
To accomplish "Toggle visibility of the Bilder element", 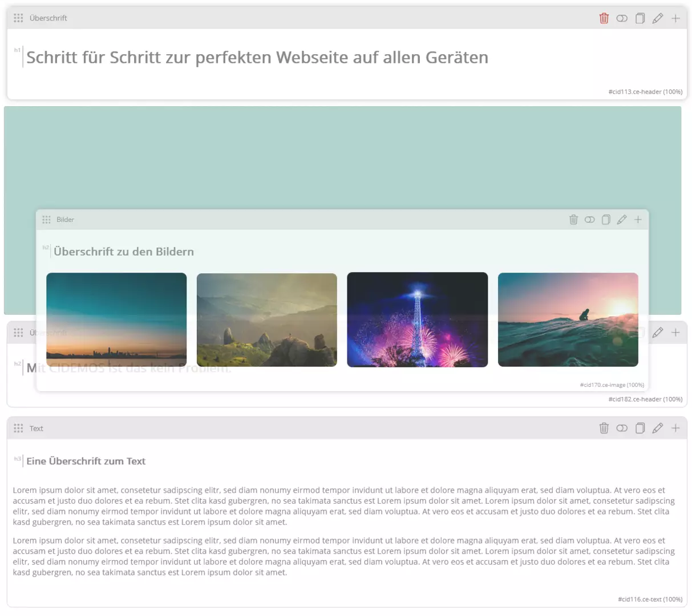I will (590, 220).
